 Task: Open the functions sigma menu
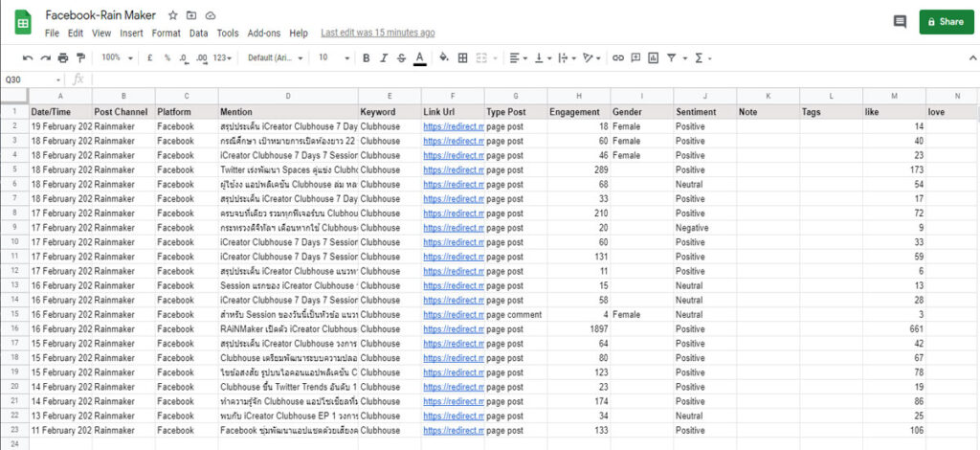pos(700,58)
